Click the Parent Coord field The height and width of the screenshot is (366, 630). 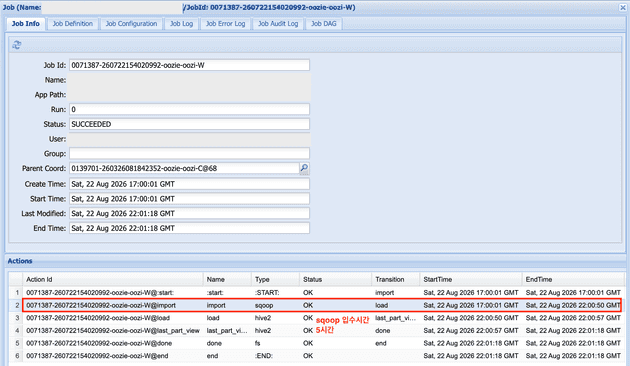click(x=184, y=168)
